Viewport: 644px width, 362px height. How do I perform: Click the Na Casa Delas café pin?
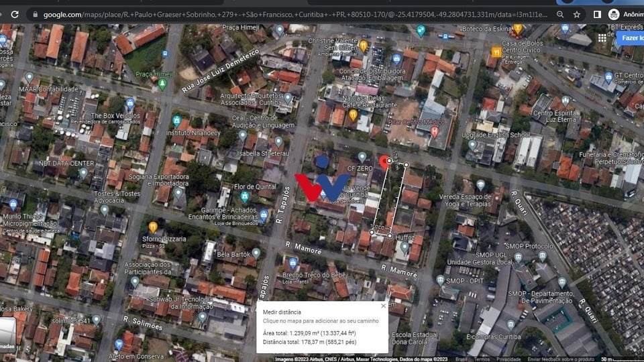pos(353,115)
